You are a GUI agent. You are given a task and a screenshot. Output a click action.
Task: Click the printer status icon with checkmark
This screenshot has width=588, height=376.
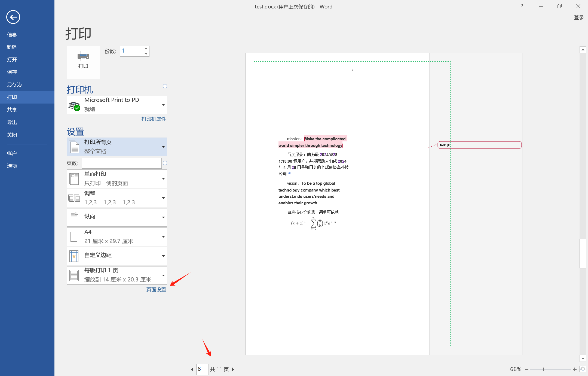pyautogui.click(x=74, y=106)
